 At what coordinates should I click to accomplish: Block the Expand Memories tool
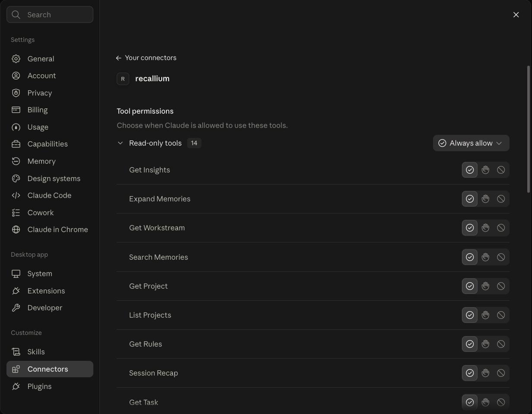pos(501,199)
